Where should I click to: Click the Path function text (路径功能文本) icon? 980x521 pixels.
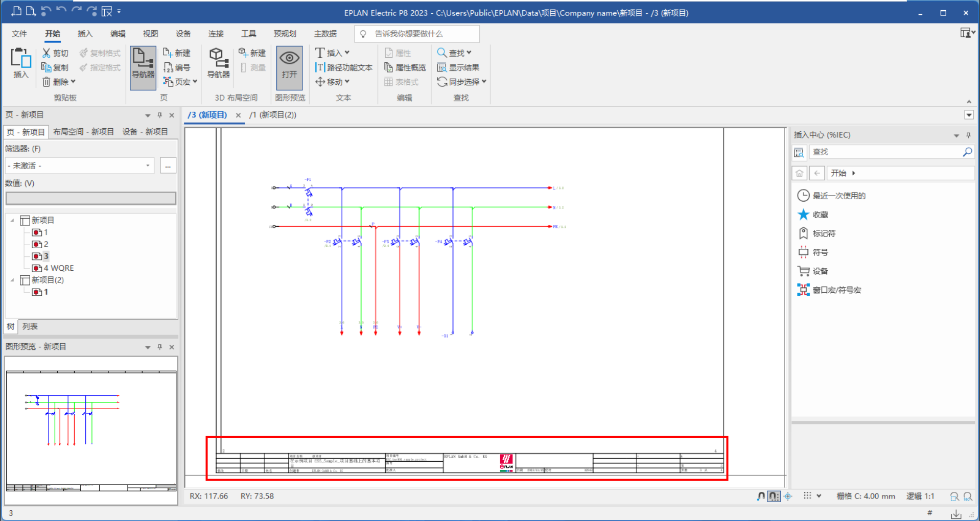coord(320,67)
